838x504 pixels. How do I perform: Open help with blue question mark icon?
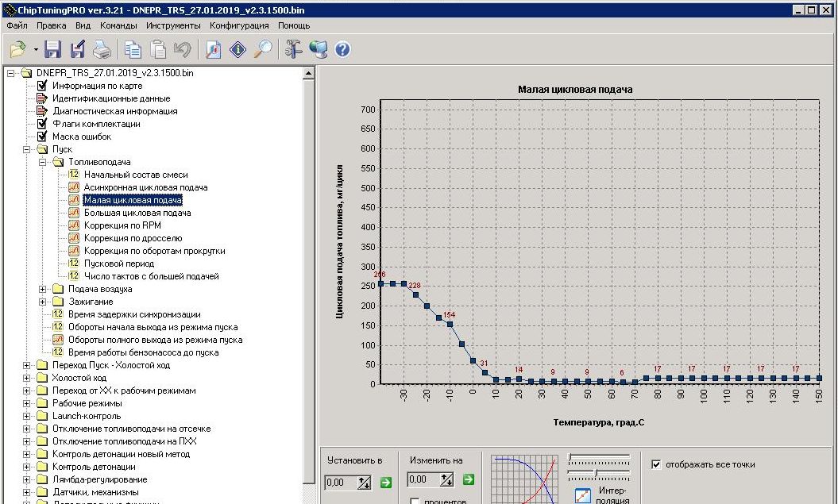[343, 50]
